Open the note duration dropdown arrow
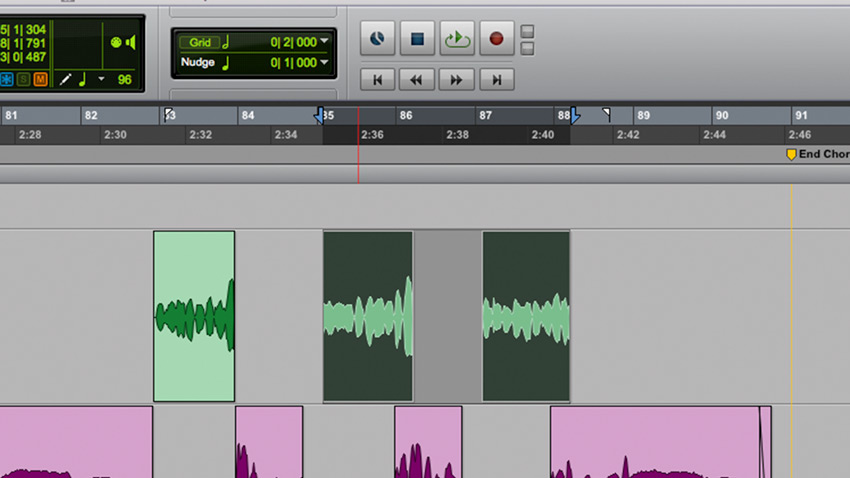This screenshot has height=478, width=850. point(101,79)
